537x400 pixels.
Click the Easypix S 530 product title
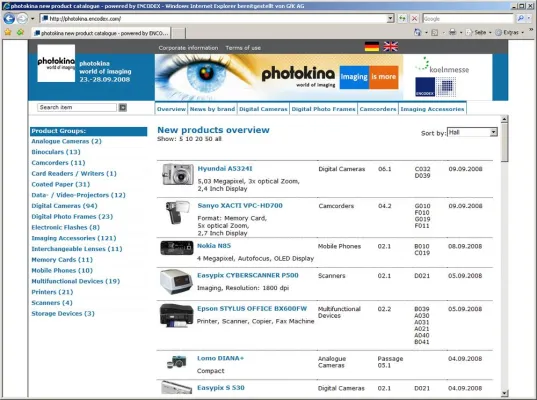(221, 388)
